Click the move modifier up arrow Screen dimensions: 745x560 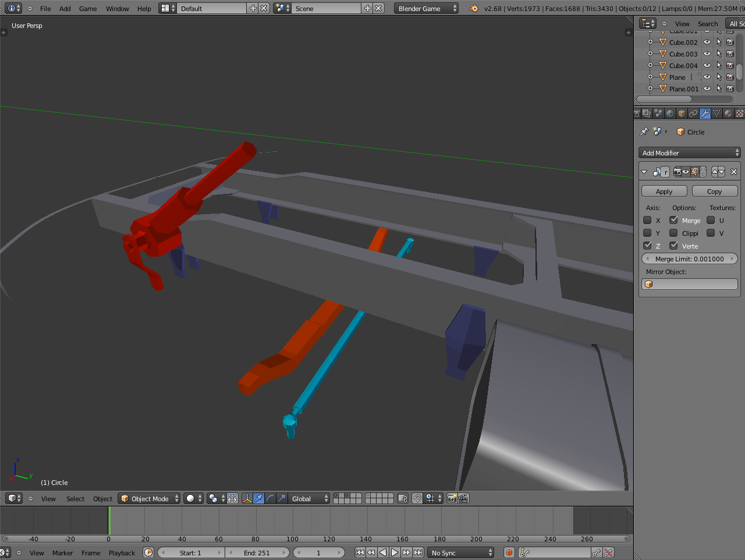[x=715, y=172]
